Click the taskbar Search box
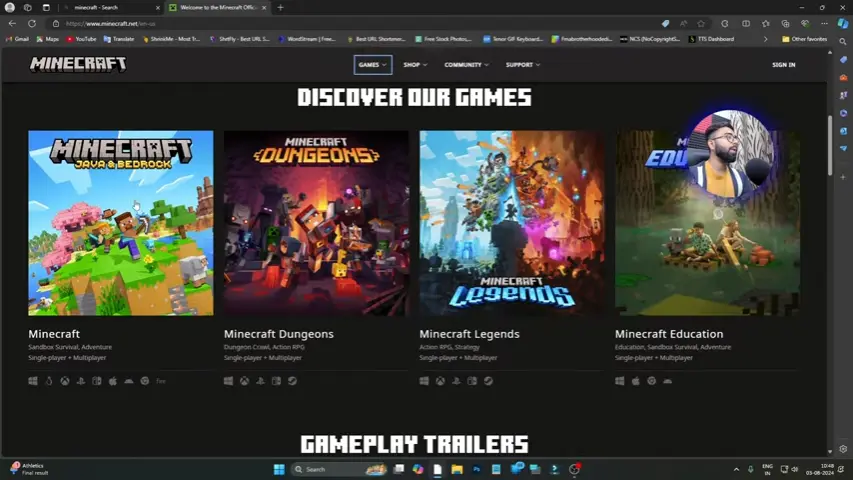This screenshot has height=480, width=853. click(x=339, y=469)
